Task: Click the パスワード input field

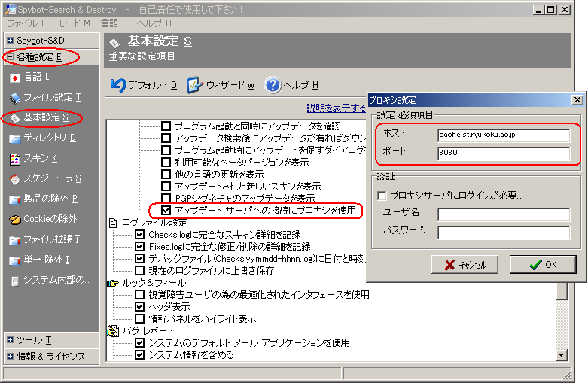Action: [x=504, y=233]
